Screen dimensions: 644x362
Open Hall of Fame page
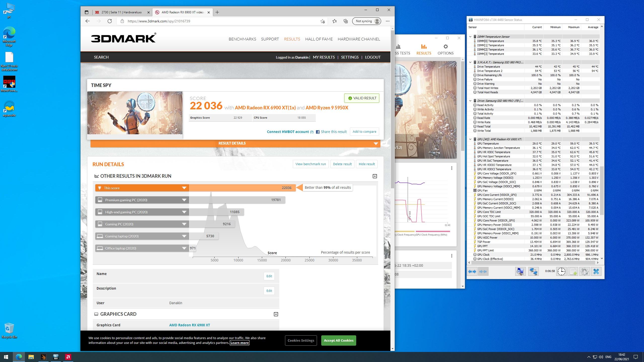pyautogui.click(x=319, y=39)
